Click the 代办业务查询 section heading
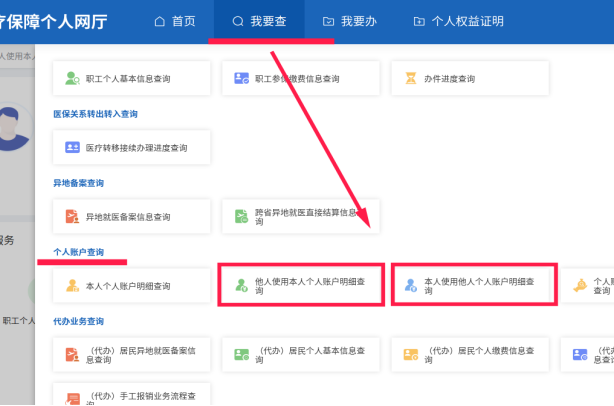Screen dimensions: 614x406 (x=78, y=321)
